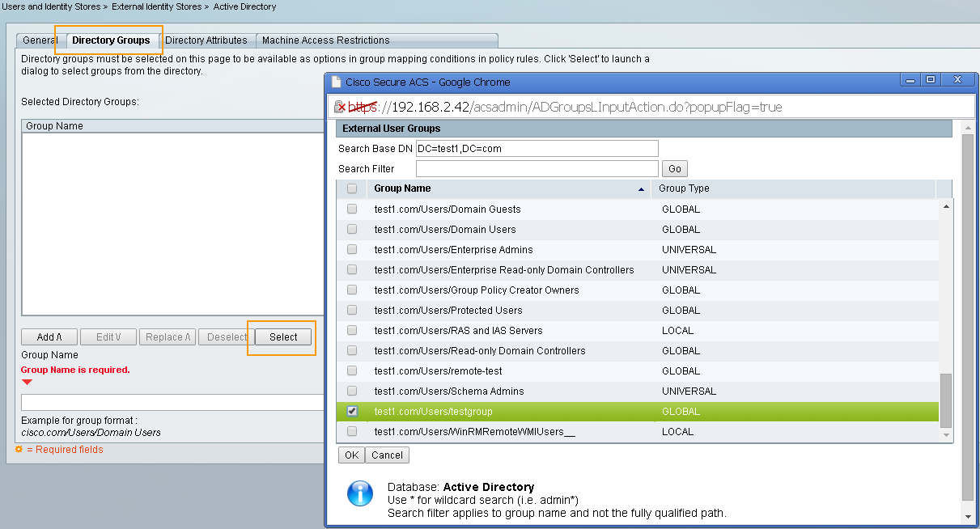
Task: Check the Read-only Domain Controllers checkbox
Action: (352, 350)
